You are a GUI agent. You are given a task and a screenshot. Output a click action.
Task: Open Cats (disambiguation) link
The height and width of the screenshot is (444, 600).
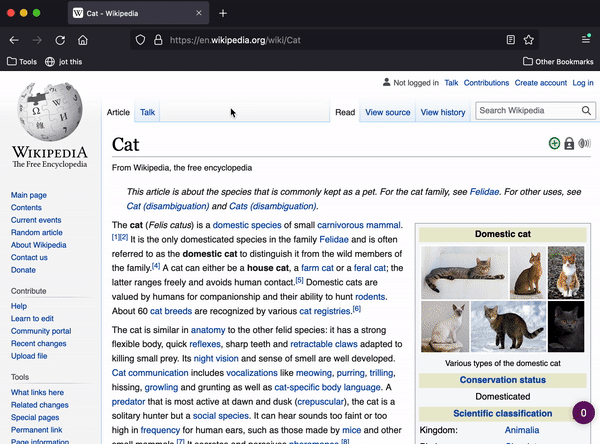tap(273, 206)
